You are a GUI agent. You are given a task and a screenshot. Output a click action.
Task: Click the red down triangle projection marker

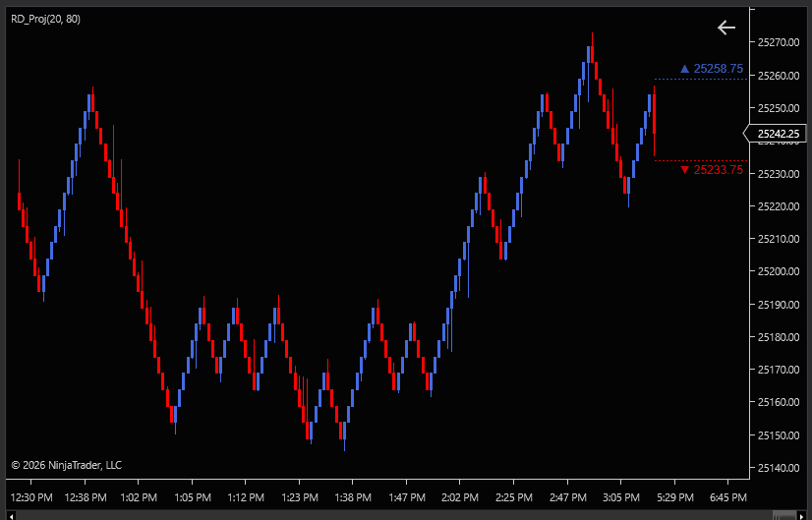tap(685, 170)
